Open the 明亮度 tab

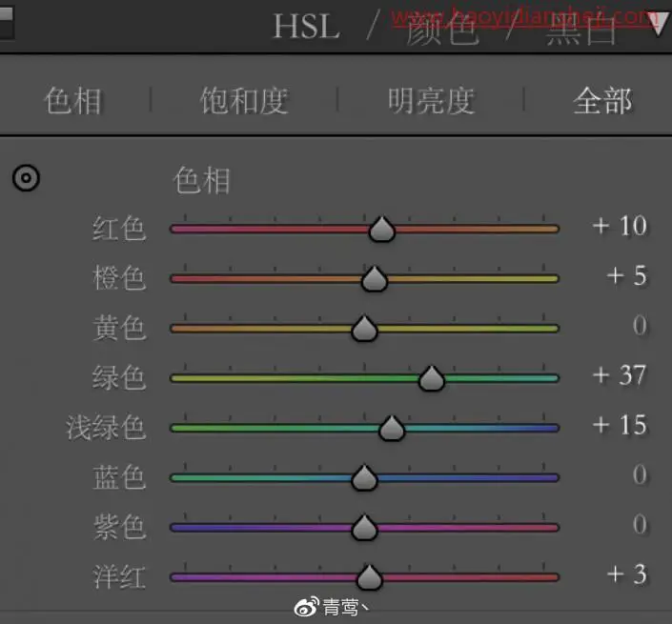[432, 101]
